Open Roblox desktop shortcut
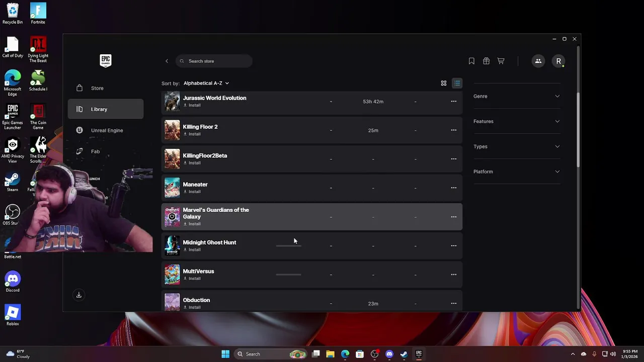 pyautogui.click(x=13, y=315)
